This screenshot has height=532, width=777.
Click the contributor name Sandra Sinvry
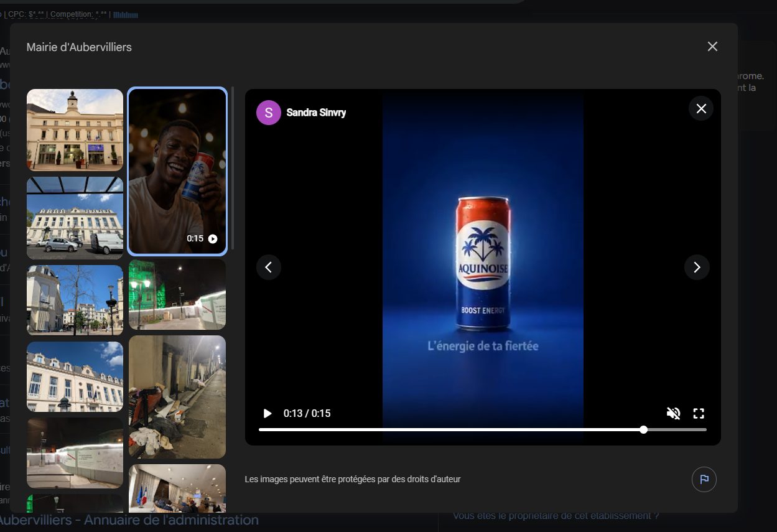(316, 113)
